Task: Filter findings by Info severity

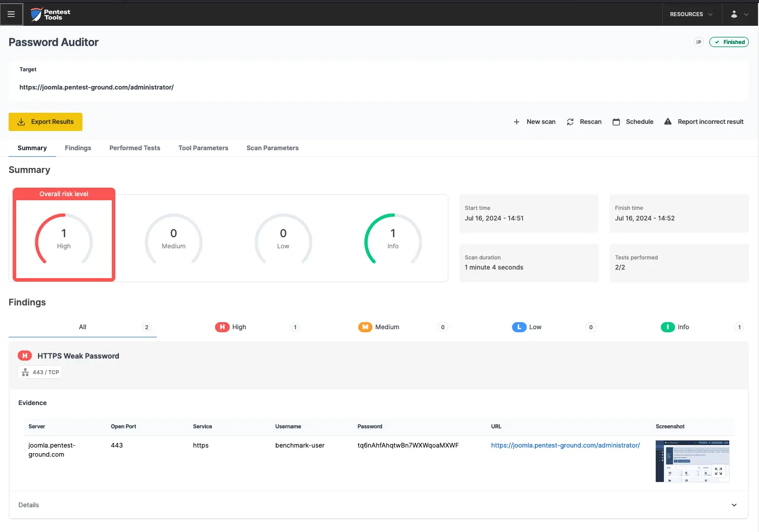Action: click(x=675, y=327)
